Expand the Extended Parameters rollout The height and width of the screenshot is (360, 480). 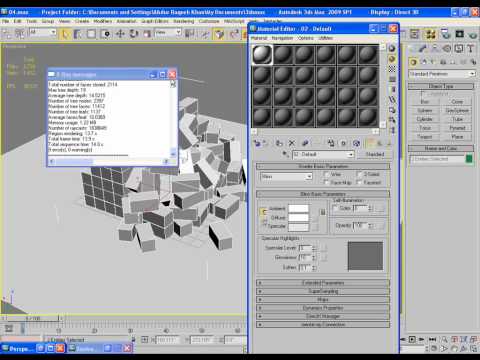click(x=323, y=283)
